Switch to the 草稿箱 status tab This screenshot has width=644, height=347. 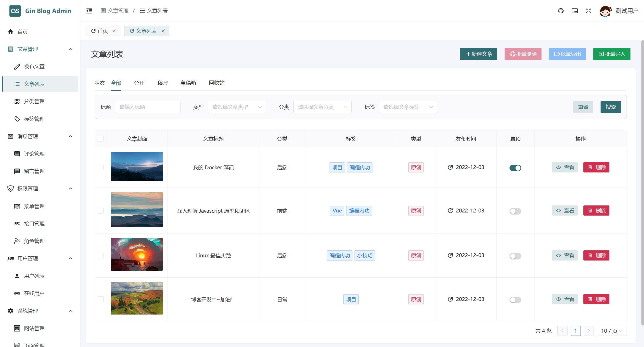(188, 83)
